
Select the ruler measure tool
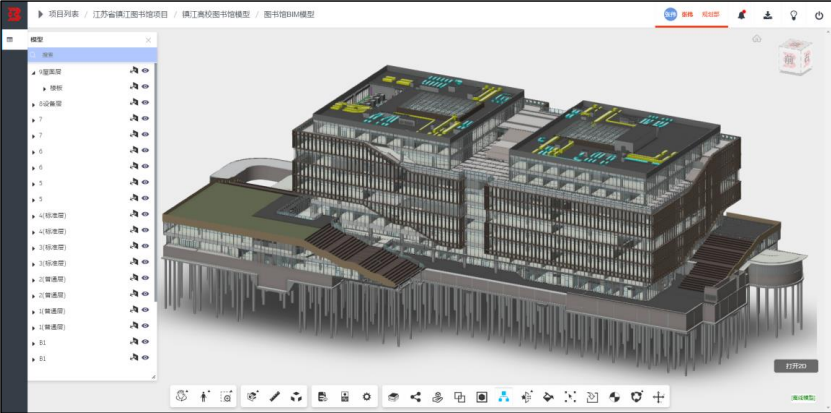point(275,397)
